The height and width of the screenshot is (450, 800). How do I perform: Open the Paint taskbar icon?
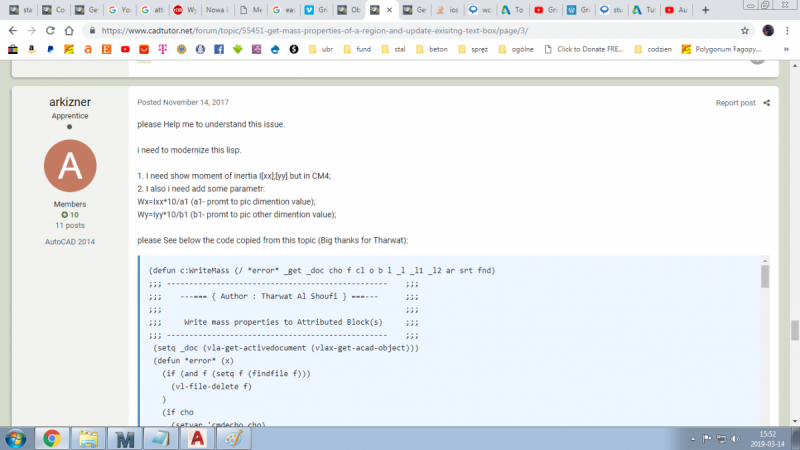pyautogui.click(x=234, y=439)
